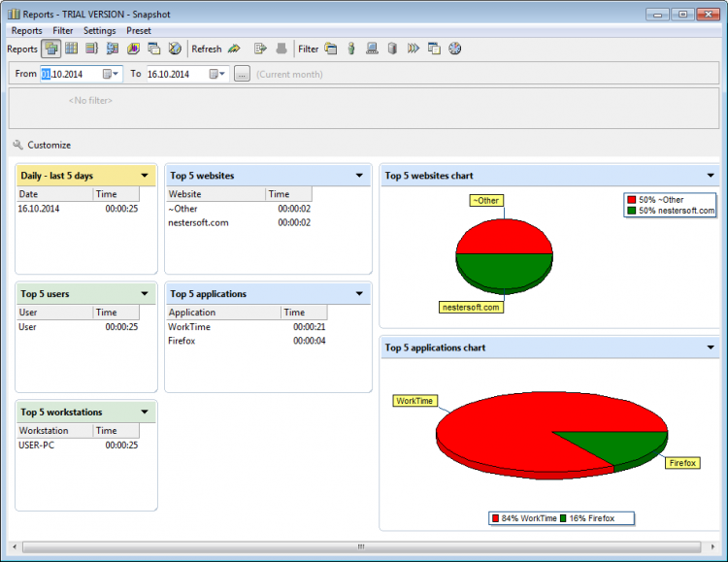Click the Refresh toolbar label
This screenshot has width=728, height=562.
click(207, 49)
